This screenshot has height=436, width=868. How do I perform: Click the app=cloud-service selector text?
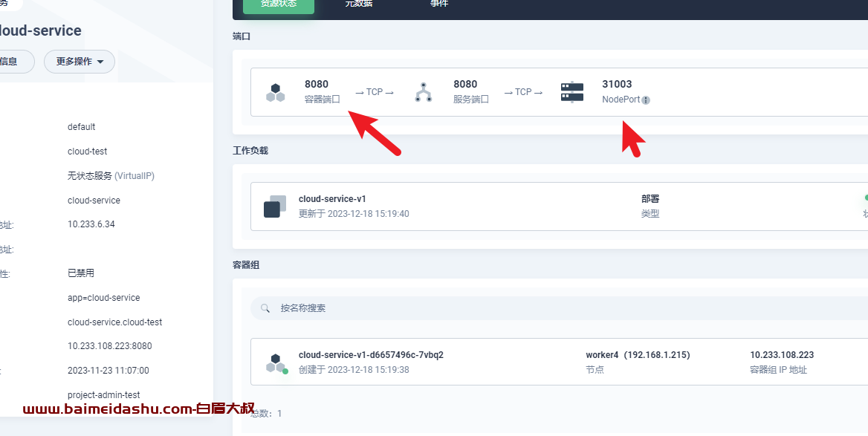click(x=103, y=298)
